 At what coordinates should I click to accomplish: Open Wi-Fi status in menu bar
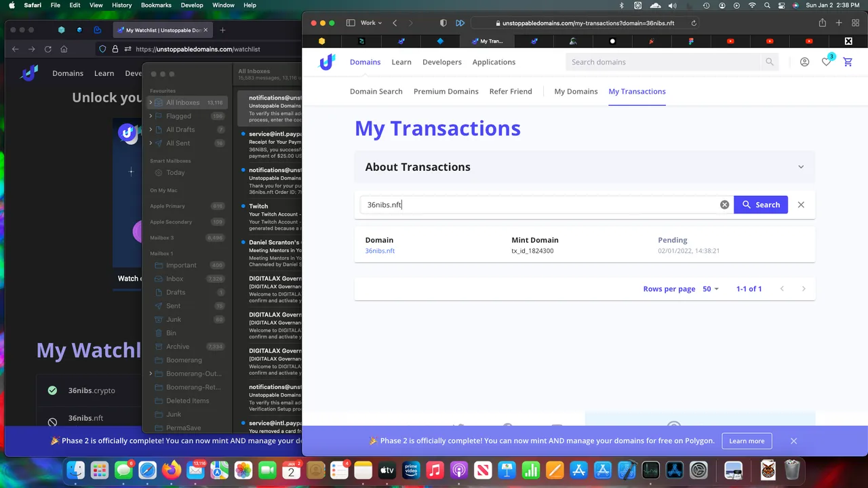(x=752, y=5)
